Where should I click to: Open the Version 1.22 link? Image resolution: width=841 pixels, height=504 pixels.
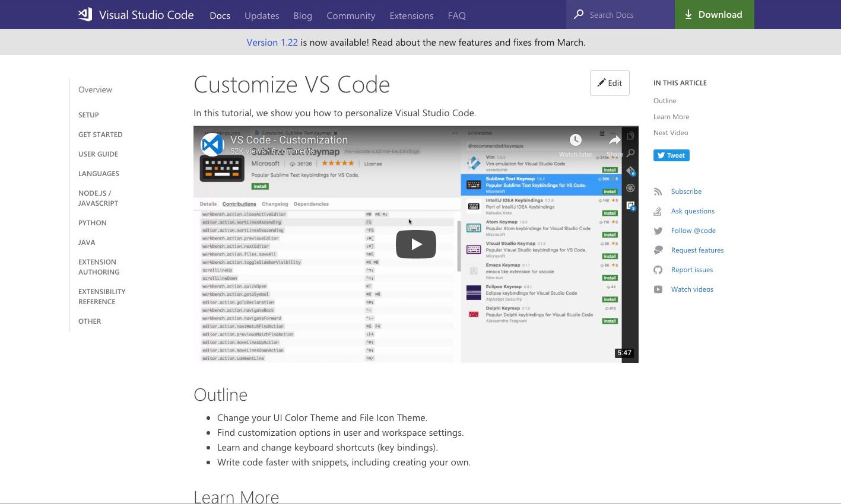272,42
